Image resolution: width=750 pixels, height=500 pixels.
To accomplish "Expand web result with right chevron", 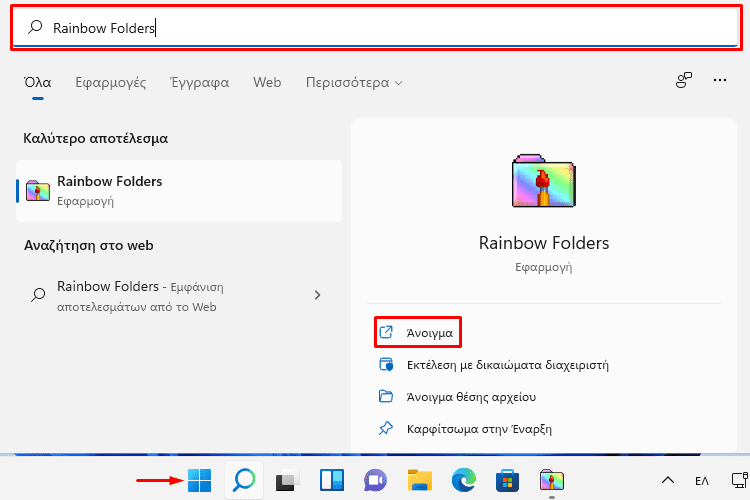I will (x=317, y=295).
